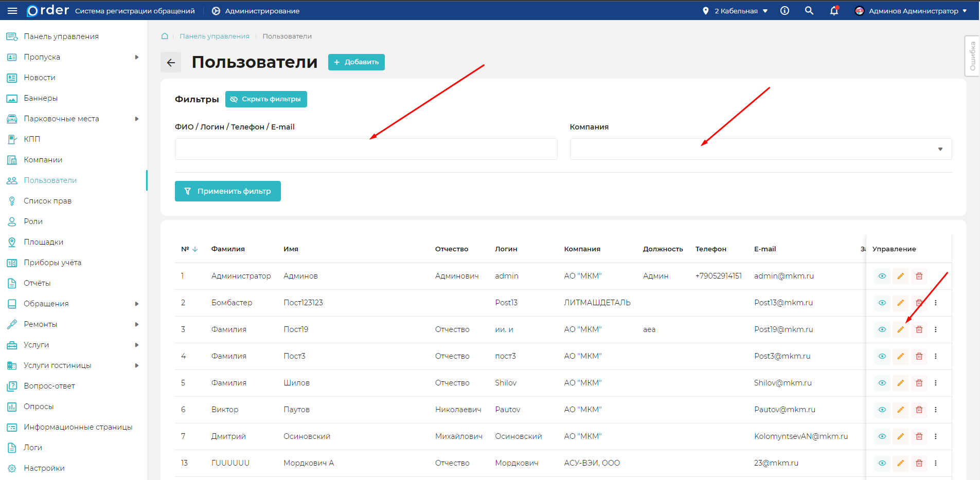Open the 2 Кабельная location dropdown

pos(736,11)
